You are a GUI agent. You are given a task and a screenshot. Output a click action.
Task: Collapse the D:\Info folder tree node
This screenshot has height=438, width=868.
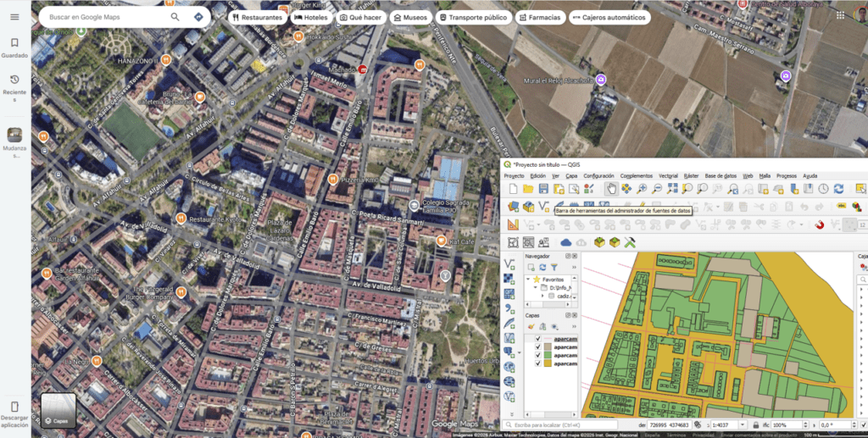[536, 287]
